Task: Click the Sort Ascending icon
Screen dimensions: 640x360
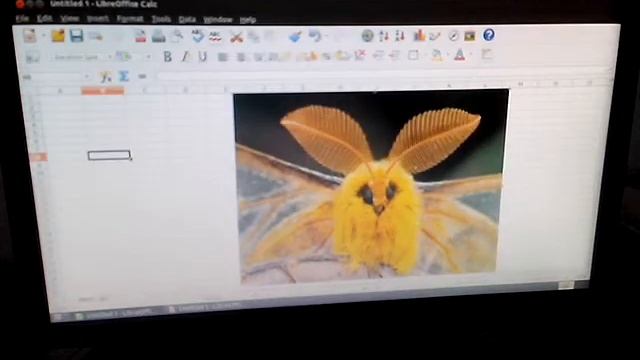Action: (x=384, y=36)
